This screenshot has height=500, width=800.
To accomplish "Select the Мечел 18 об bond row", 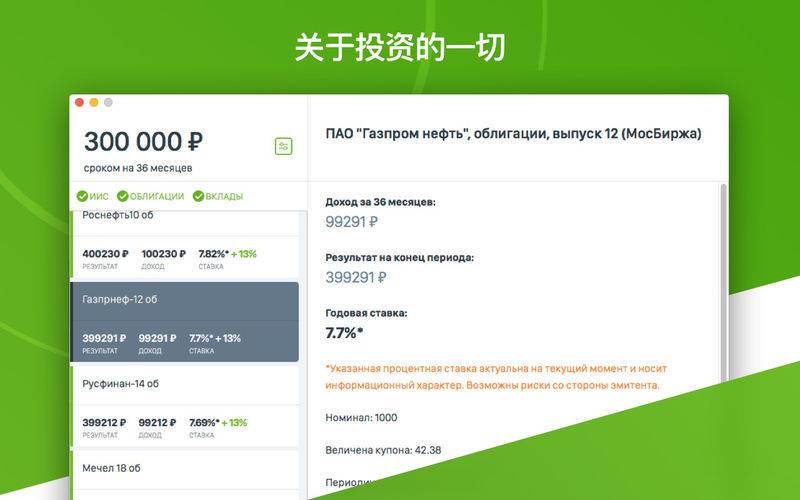I will pyautogui.click(x=185, y=476).
